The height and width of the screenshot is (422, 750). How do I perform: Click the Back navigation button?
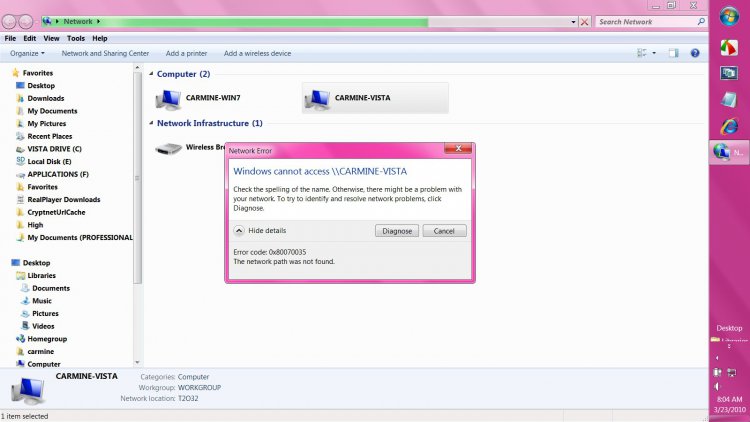coord(9,22)
